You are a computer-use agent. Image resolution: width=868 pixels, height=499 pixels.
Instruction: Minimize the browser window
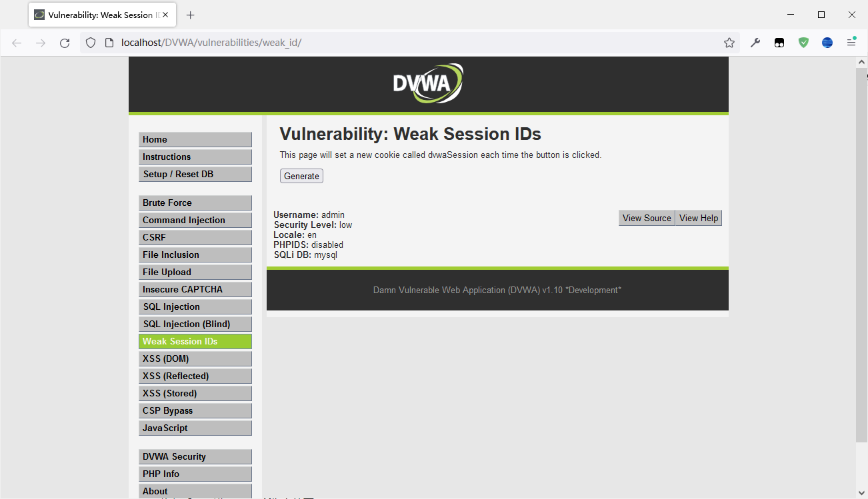[791, 15]
